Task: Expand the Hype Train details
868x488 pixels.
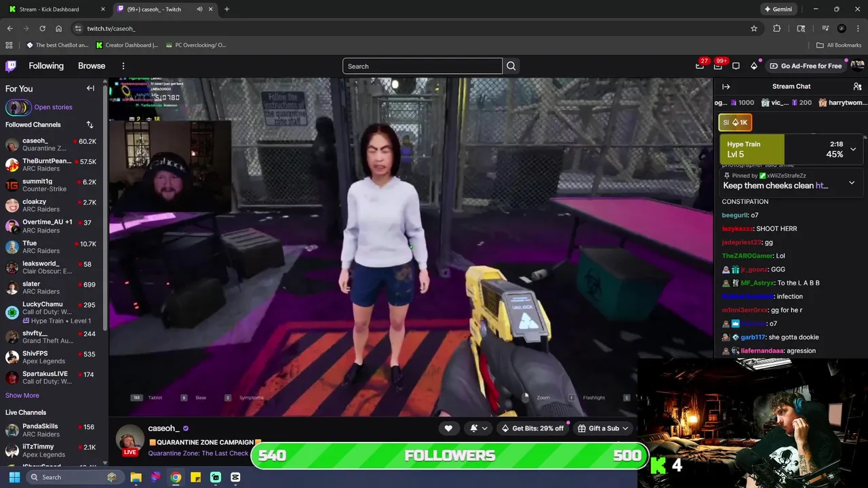Action: coord(853,149)
